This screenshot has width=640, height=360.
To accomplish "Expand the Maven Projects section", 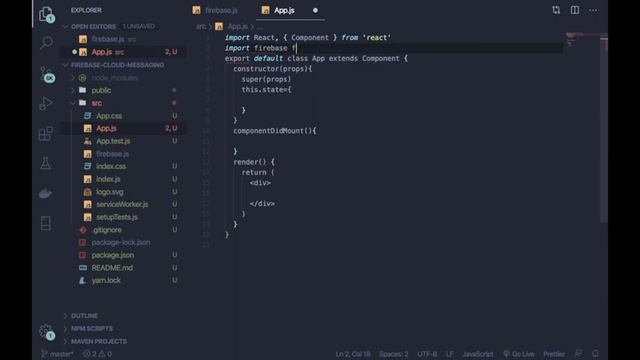I will (x=99, y=341).
